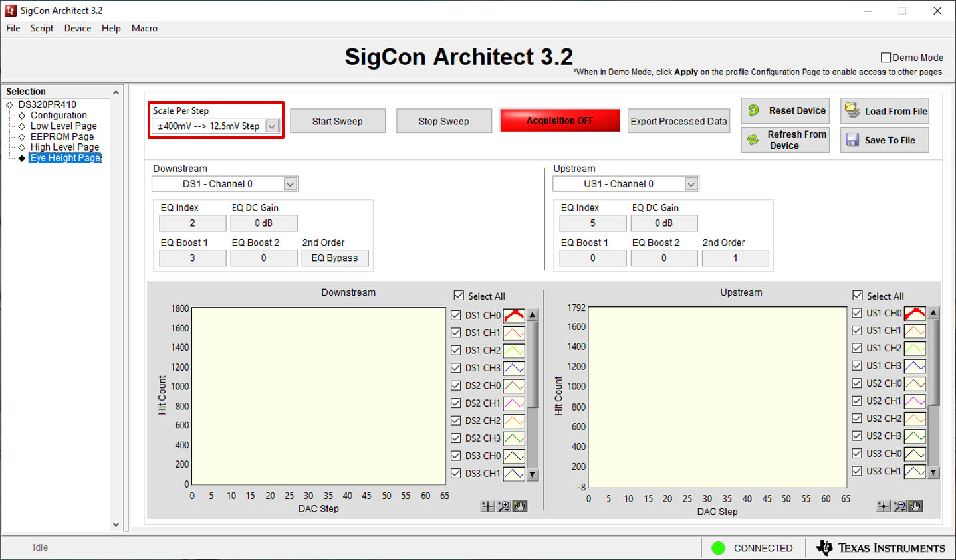
Task: Click the US1 CH0 red color swatch
Action: [915, 312]
